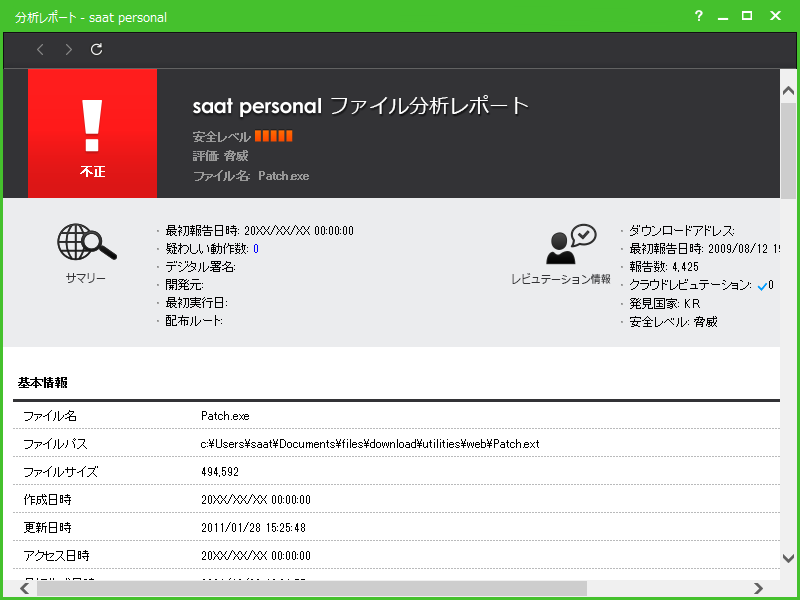The height and width of the screenshot is (600, 800).
Task: Click scroll down arrow on vertical scrollbar
Action: [x=788, y=558]
